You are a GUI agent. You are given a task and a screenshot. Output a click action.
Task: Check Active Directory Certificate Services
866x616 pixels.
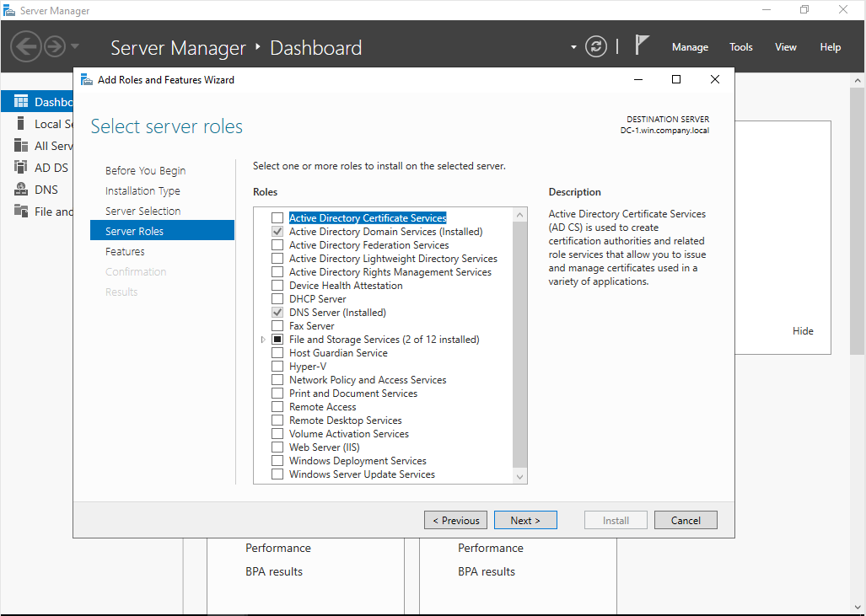[277, 218]
